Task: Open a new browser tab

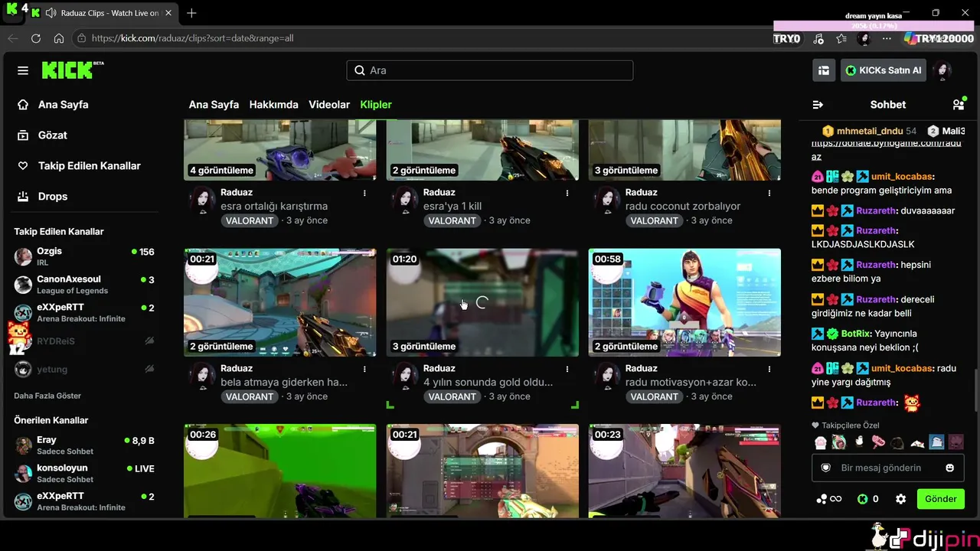Action: point(191,13)
